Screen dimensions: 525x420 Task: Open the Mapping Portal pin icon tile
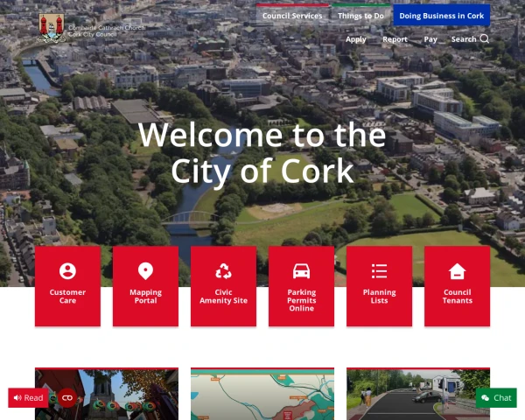(x=145, y=285)
